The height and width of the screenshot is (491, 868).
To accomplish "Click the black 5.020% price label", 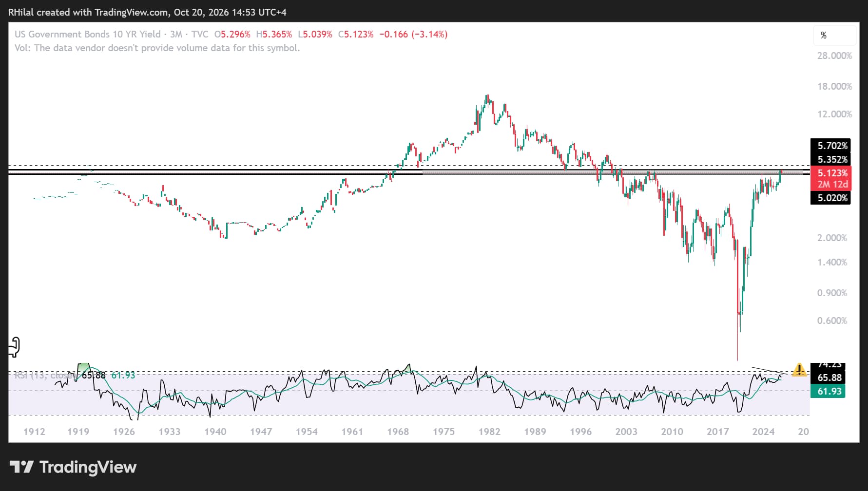I will 830,198.
